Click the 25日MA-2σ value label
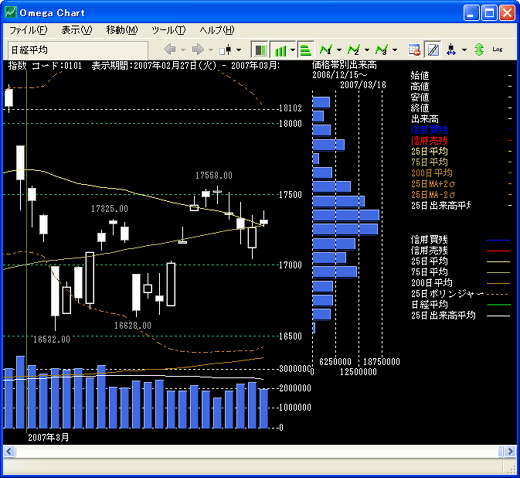The width and height of the screenshot is (520, 478). click(x=433, y=195)
